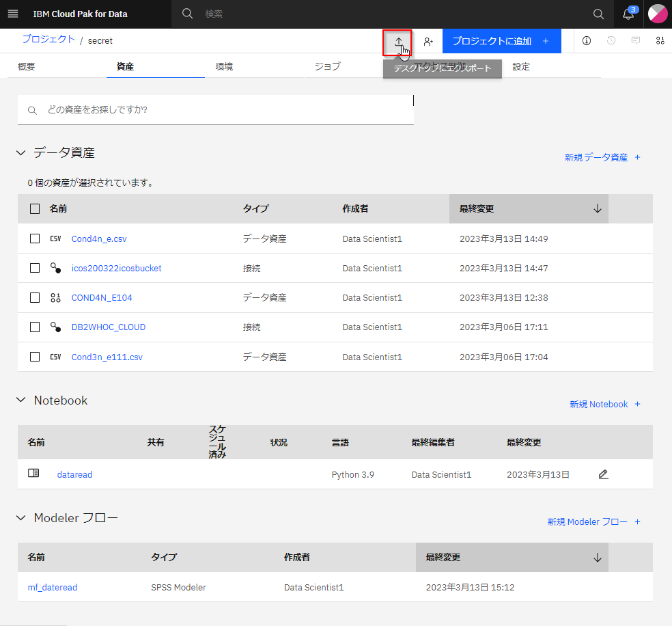Open the comments icon in header
The height and width of the screenshot is (626, 672).
tap(636, 41)
